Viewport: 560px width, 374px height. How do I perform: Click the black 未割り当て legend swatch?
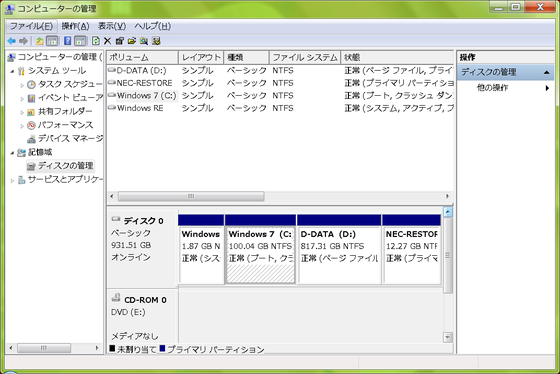112,348
